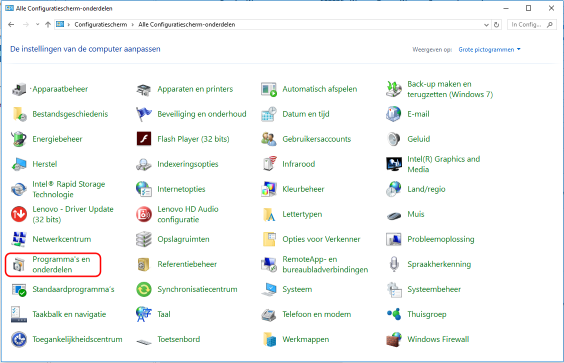This screenshot has width=564, height=363.
Task: Open the Spraakherkenning microphone icon
Action: pyautogui.click(x=394, y=264)
